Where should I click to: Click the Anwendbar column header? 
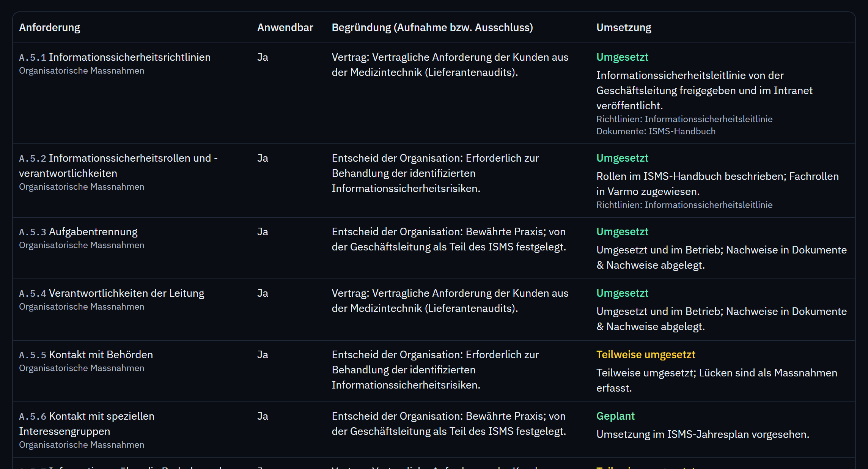(285, 28)
